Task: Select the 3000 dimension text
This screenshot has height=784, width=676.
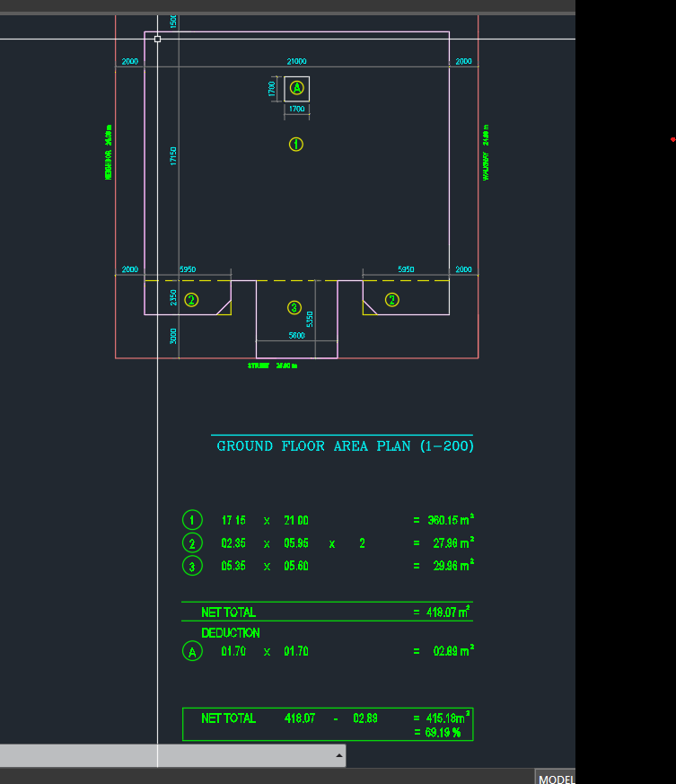Action: coord(173,336)
